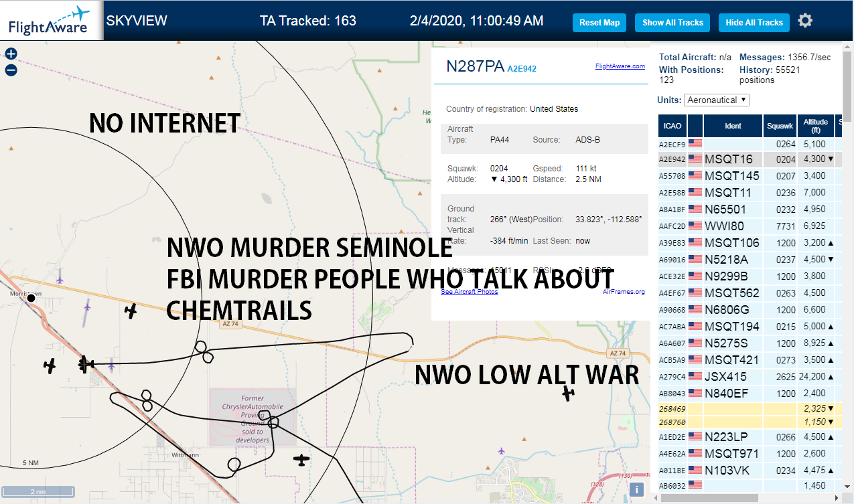Open the settings gear icon

coord(805,21)
